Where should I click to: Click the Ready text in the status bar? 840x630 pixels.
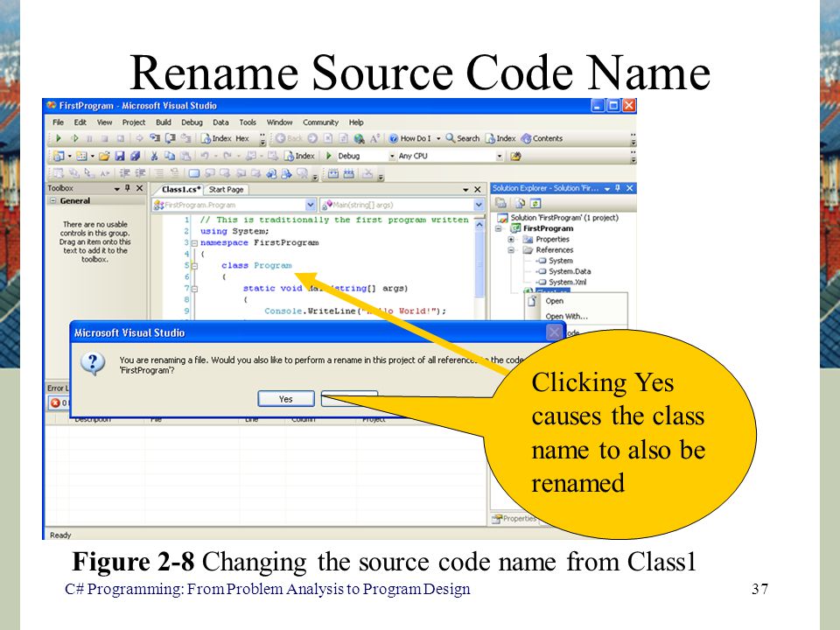(60, 535)
